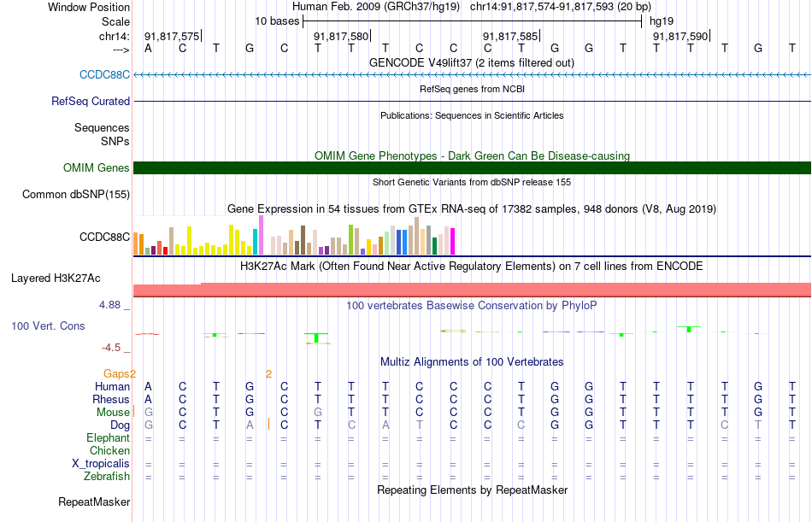The image size is (812, 522).
Task: Click the -4.5 conservation scale minimum
Action: [x=111, y=347]
